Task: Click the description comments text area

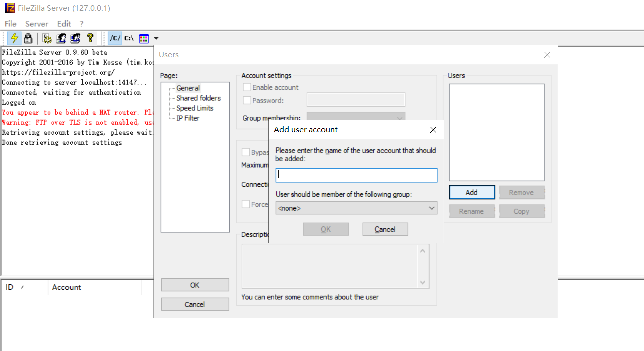Action: 330,266
